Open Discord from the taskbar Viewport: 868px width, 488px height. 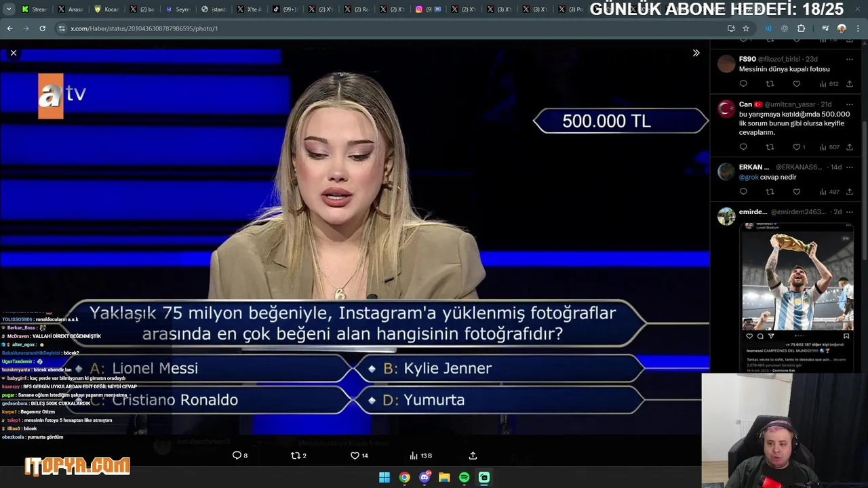(425, 477)
